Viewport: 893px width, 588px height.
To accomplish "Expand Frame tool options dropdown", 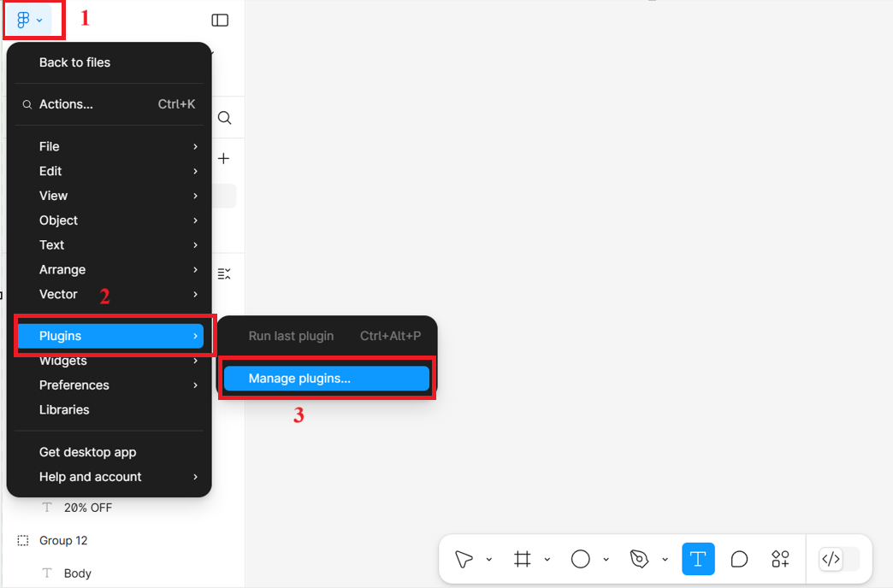I will pos(547,560).
